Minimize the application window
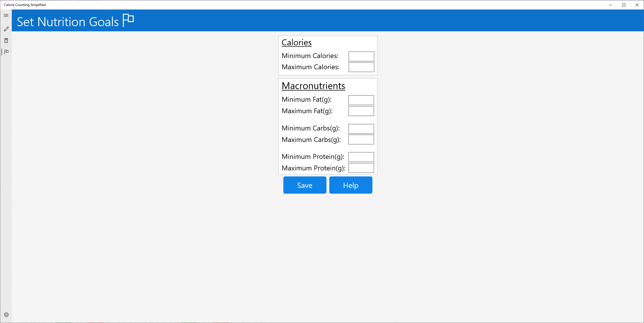The image size is (644, 323). point(611,5)
